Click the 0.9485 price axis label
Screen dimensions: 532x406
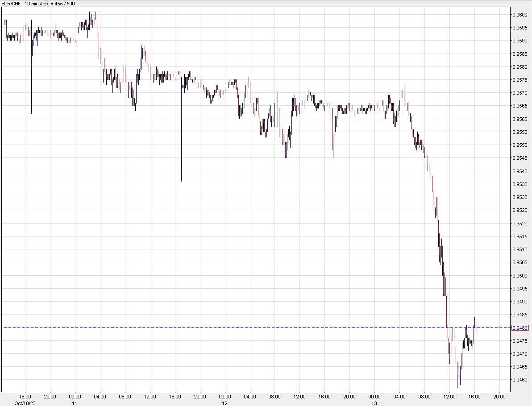(x=520, y=315)
